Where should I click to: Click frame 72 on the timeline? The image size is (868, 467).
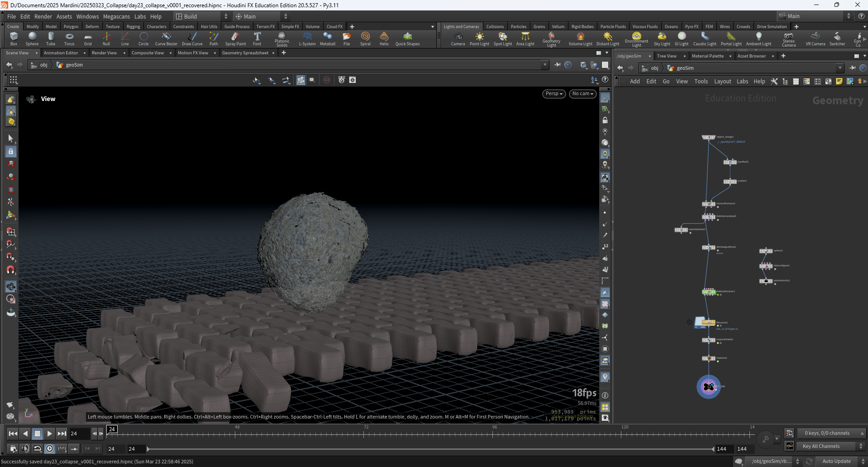pos(366,433)
